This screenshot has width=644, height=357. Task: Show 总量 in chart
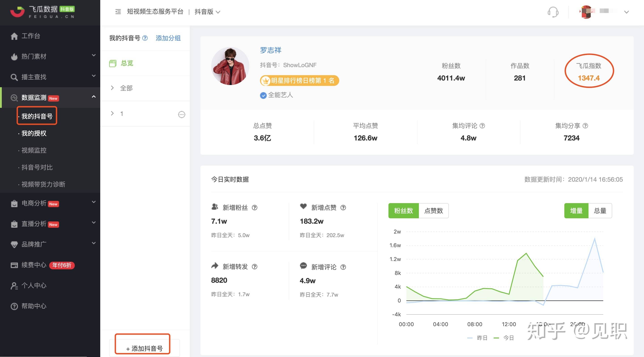[600, 211]
